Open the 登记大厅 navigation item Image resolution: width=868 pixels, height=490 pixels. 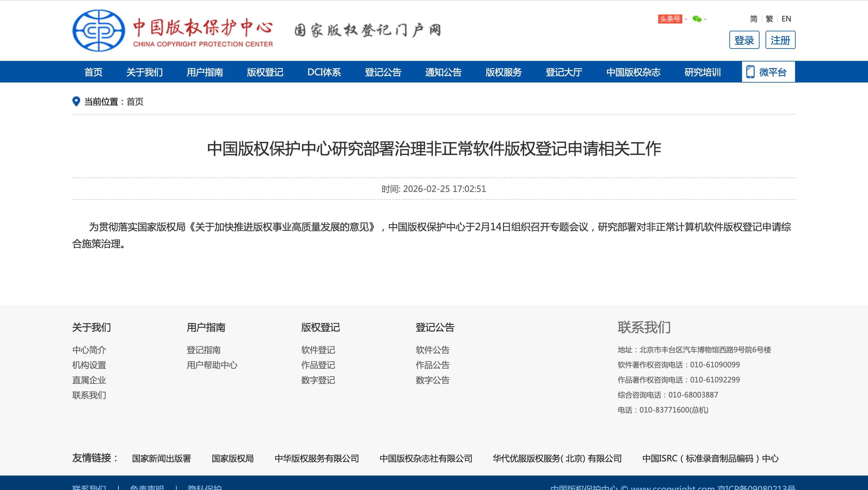click(564, 72)
